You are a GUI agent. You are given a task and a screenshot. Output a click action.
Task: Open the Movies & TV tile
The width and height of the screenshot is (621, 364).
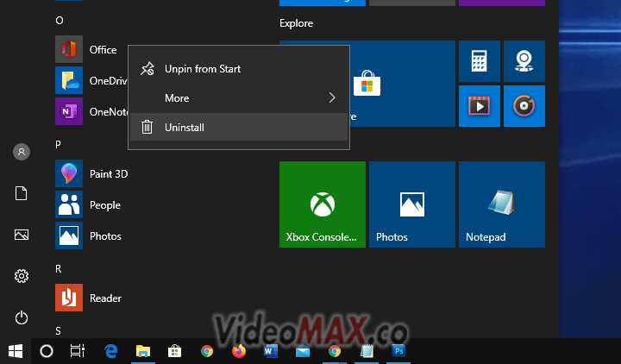point(480,106)
